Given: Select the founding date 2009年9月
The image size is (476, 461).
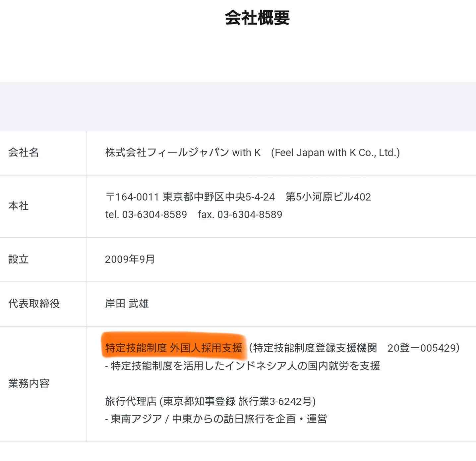Looking at the screenshot, I should tap(130, 259).
